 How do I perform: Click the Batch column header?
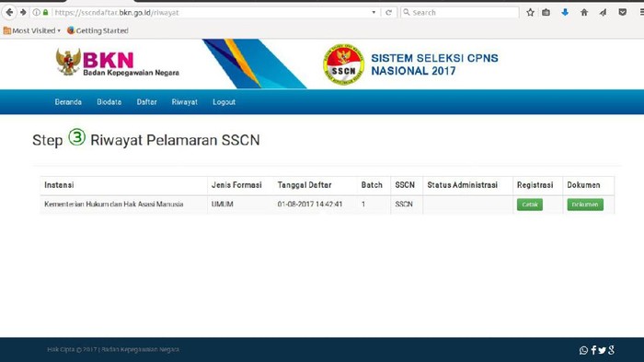pyautogui.click(x=372, y=185)
